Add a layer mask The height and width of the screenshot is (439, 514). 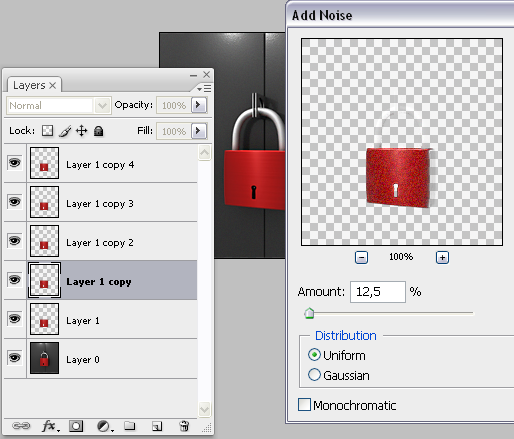[x=76, y=426]
